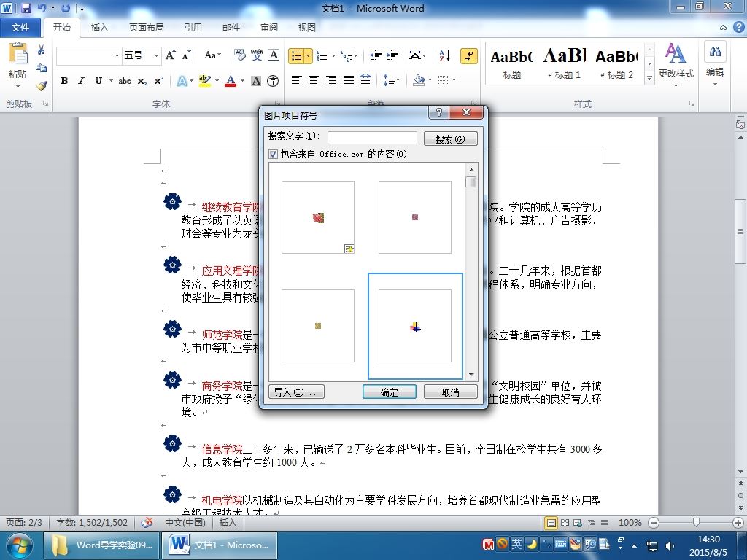Click the Character Border icon
The height and width of the screenshot is (560, 747).
(x=274, y=55)
